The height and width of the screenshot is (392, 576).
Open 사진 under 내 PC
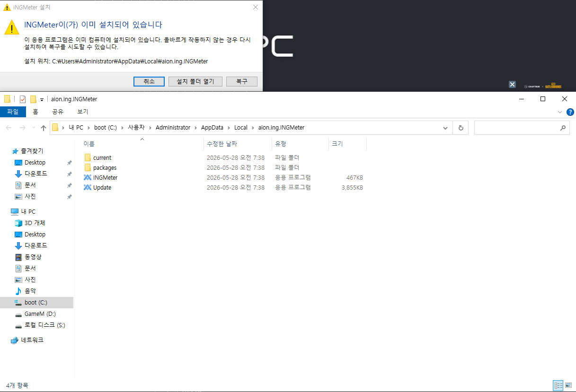click(30, 279)
